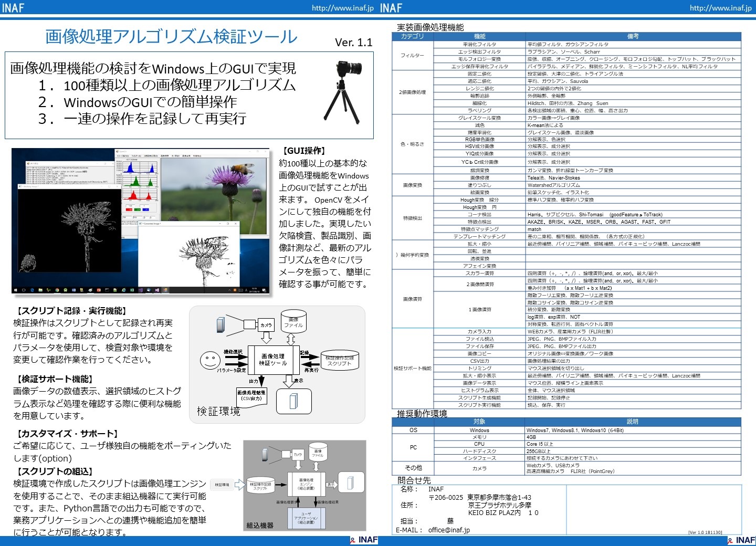Viewport: 756px width, 546px height.
Task: Click the INAF logo at bottom center
Action: [x=364, y=540]
